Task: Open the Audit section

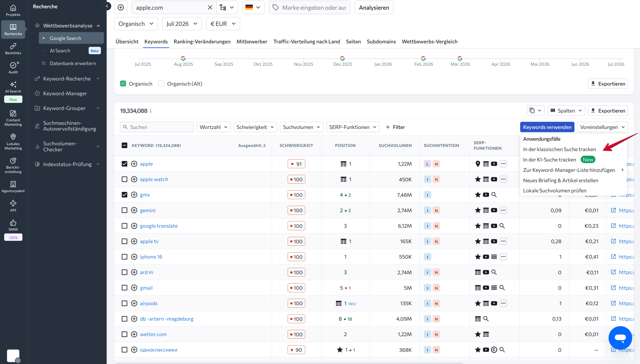Action: point(13,68)
